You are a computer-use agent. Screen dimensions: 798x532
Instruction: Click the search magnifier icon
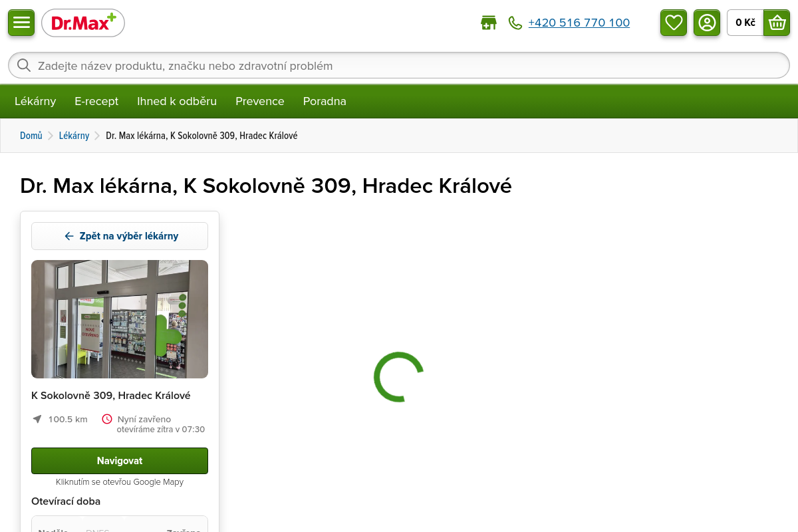click(x=24, y=65)
